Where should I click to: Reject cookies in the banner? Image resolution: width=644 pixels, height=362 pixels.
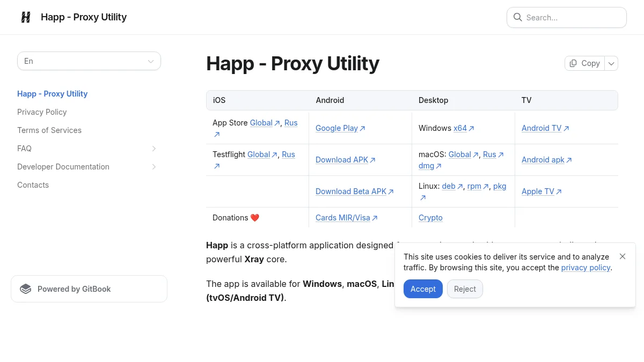point(465,289)
